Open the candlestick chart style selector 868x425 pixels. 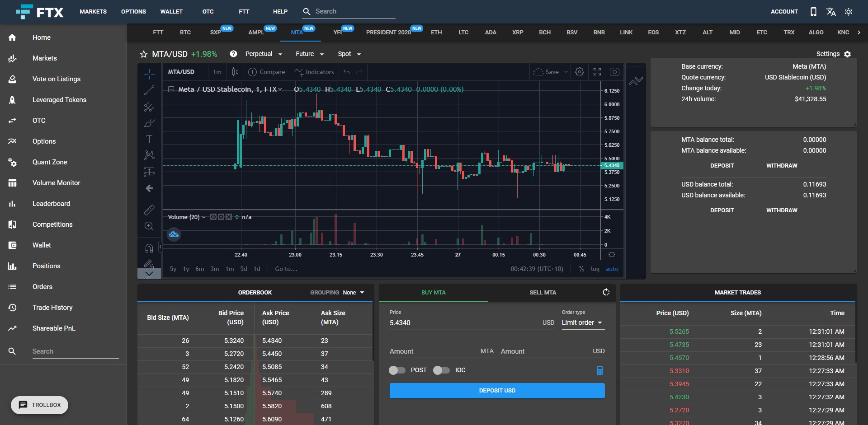(235, 72)
